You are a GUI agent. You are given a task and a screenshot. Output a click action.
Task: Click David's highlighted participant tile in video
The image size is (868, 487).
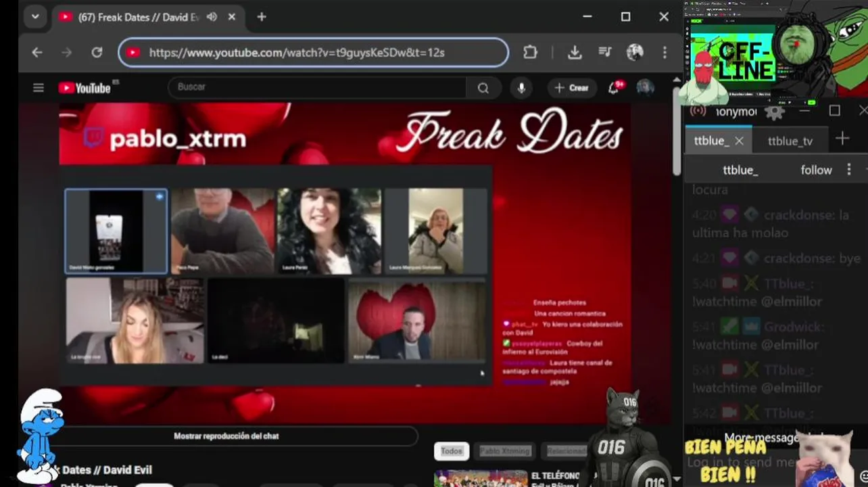coord(116,231)
